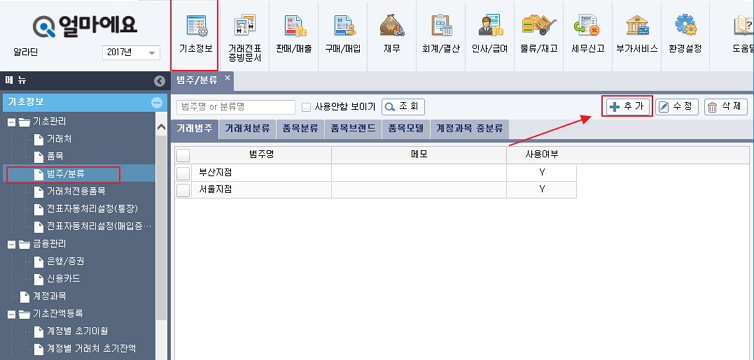Open the 2017년 year dropdown

pos(131,52)
